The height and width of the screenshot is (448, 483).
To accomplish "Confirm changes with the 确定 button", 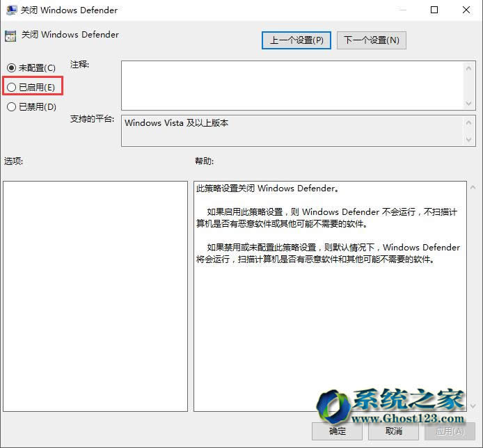I will pos(338,431).
